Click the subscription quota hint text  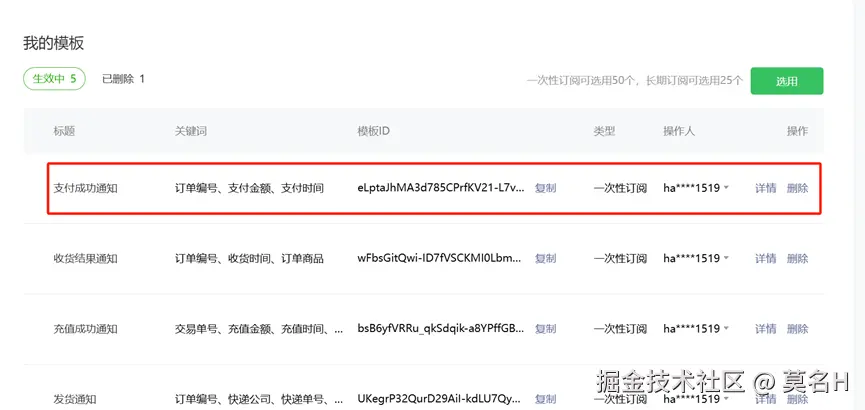[x=635, y=81]
